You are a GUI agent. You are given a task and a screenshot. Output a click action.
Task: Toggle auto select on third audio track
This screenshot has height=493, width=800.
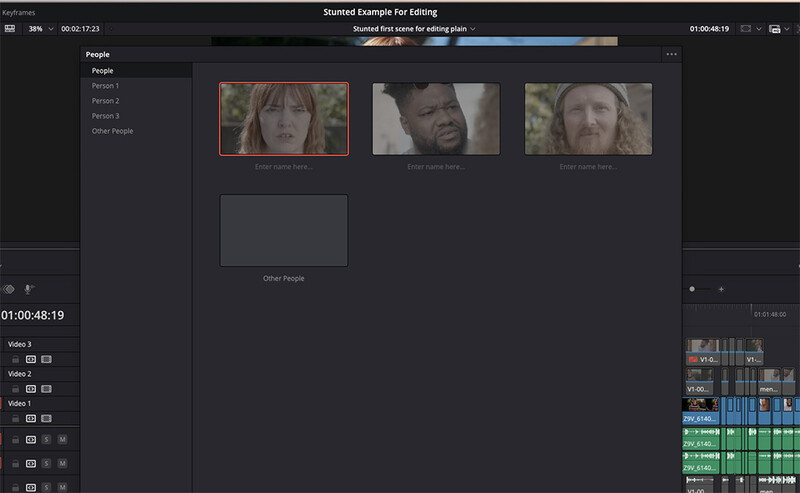(x=31, y=487)
